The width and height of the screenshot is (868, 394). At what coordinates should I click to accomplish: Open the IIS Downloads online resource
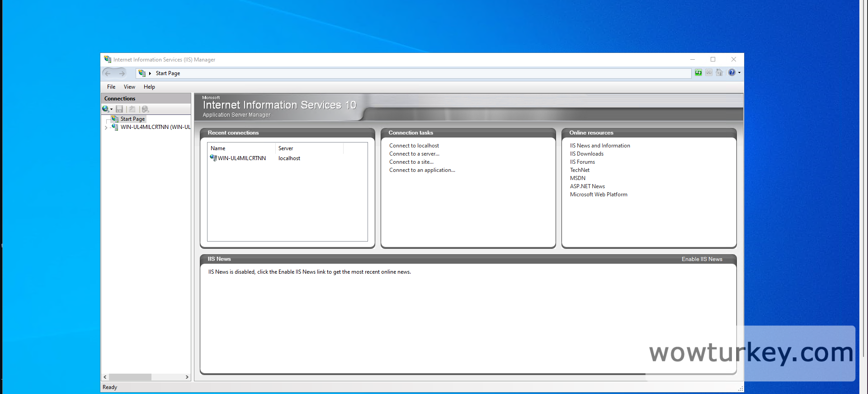[586, 154]
